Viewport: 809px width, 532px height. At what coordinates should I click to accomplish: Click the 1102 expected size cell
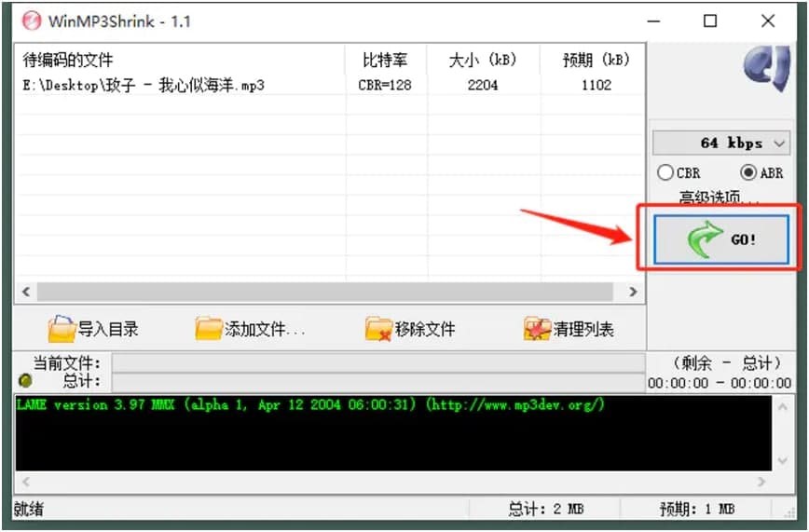point(596,85)
